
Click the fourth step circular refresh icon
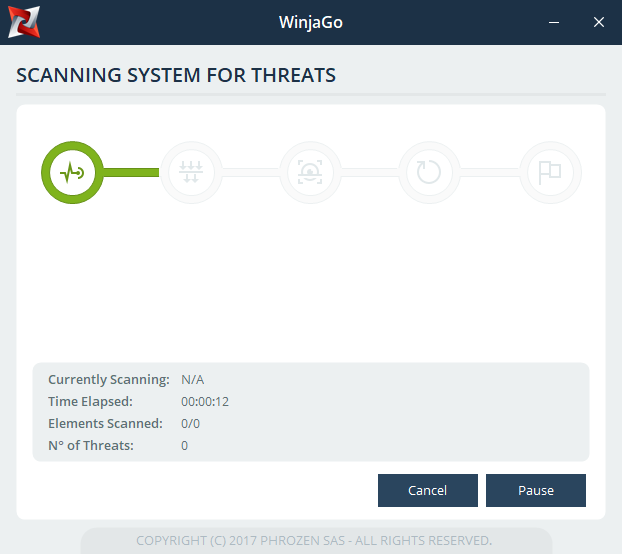pyautogui.click(x=429, y=173)
